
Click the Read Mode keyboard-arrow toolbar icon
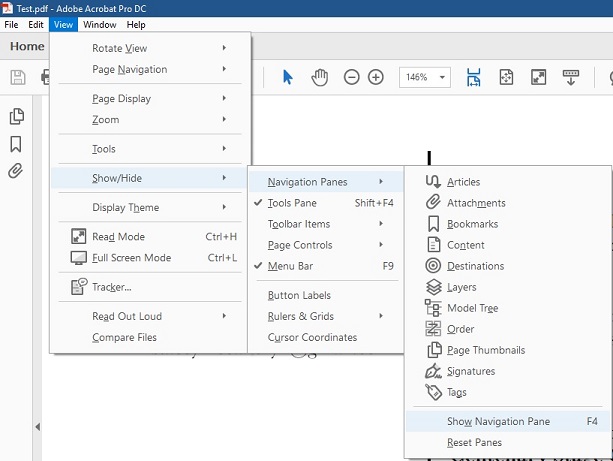[571, 77]
